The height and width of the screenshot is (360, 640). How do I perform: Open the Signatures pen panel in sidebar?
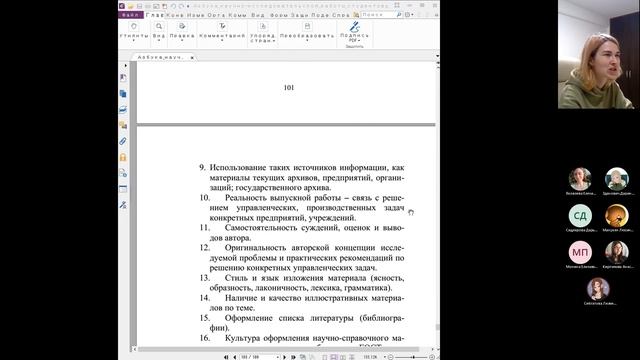click(x=123, y=205)
